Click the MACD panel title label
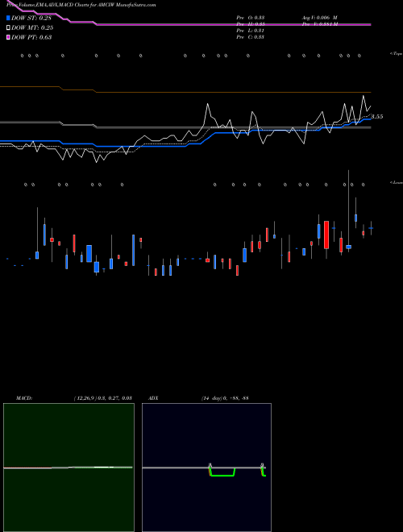Viewport: 403px width, 532px height. coord(24,398)
